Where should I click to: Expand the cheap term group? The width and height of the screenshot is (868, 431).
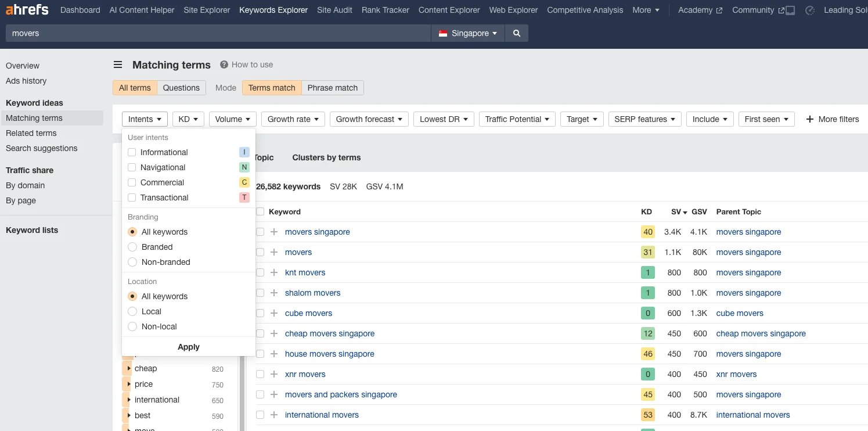click(x=128, y=368)
